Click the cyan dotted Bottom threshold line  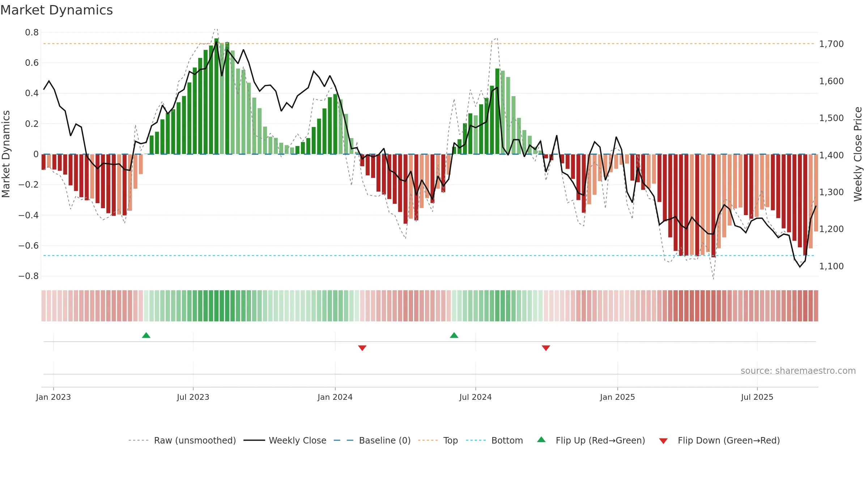pyautogui.click(x=429, y=256)
